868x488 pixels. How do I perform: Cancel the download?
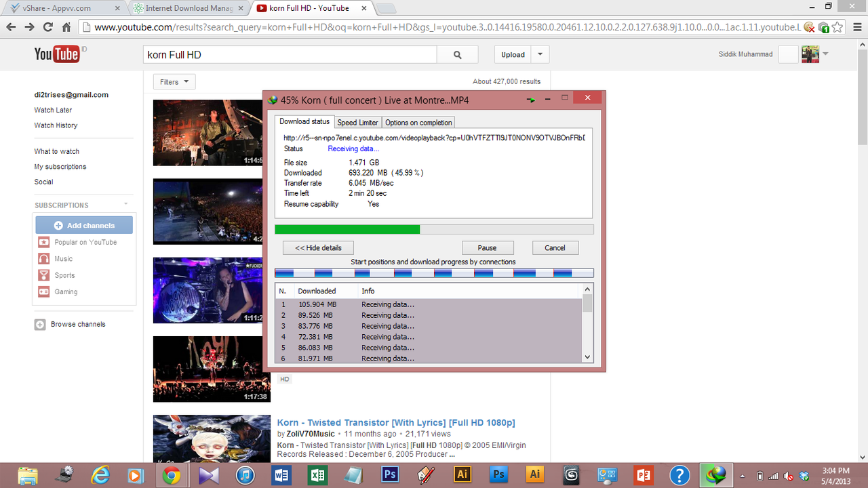tap(555, 248)
